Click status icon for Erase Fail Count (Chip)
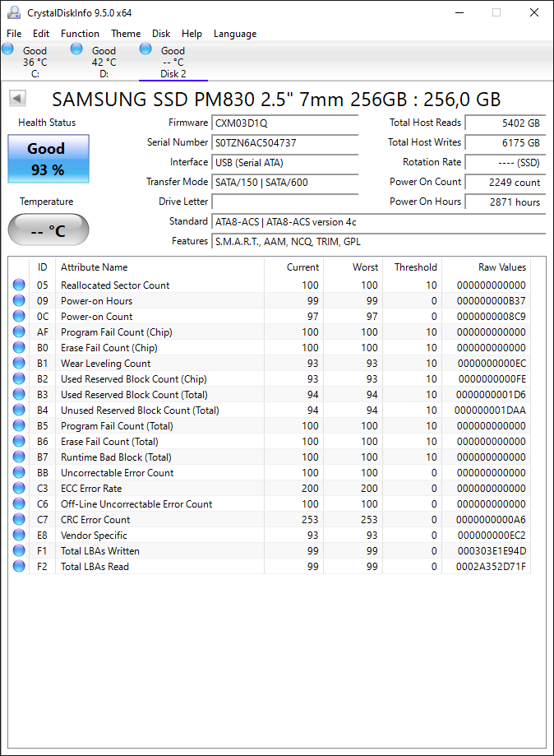This screenshot has width=554, height=756. tap(19, 347)
